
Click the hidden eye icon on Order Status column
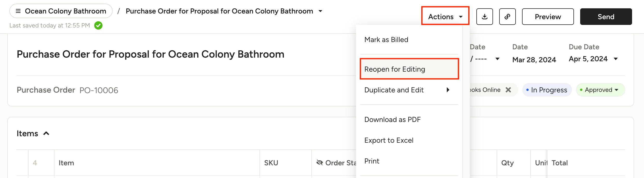tap(320, 163)
